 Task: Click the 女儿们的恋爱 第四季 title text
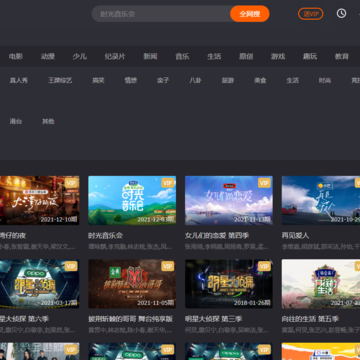pyautogui.click(x=217, y=236)
